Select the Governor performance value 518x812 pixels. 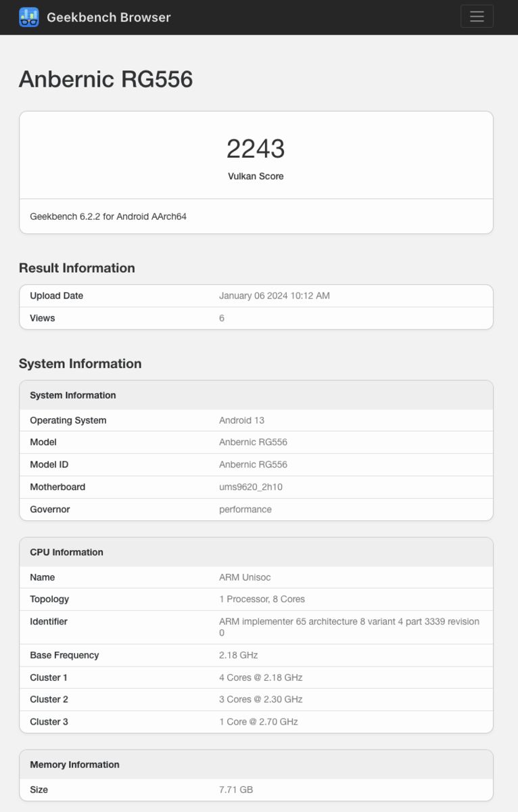pos(245,510)
